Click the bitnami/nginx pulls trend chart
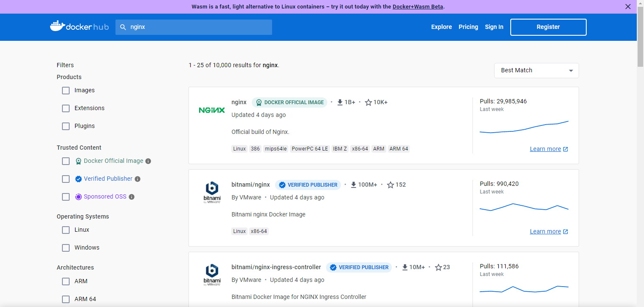The image size is (644, 307). 524,207
